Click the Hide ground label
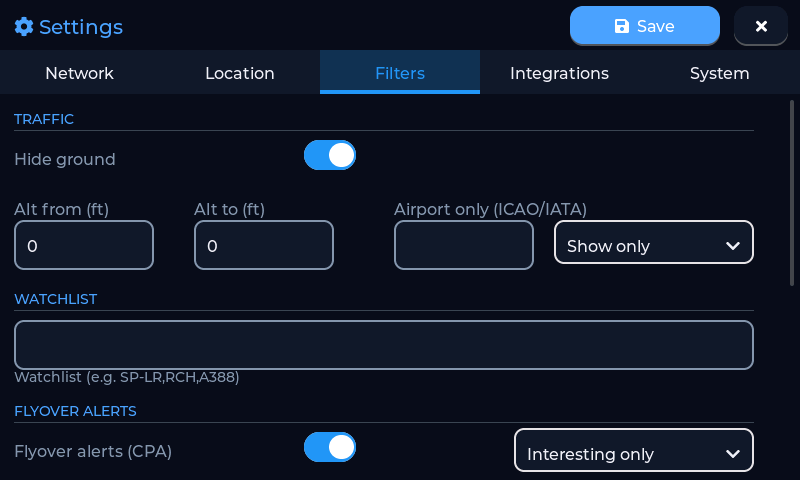The width and height of the screenshot is (800, 480). coord(65,159)
